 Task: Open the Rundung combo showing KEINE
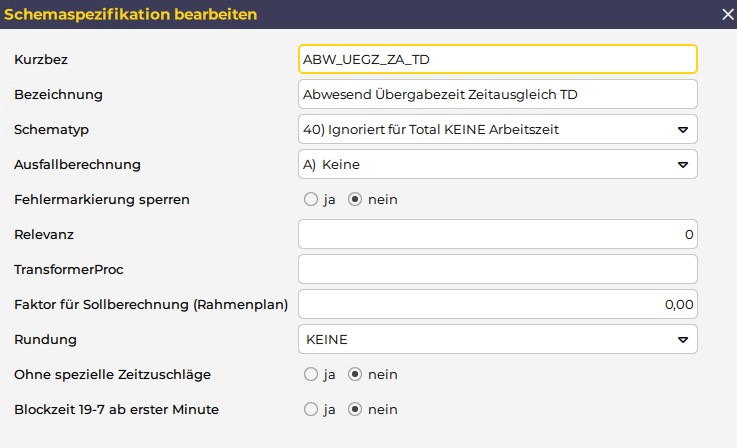498,339
